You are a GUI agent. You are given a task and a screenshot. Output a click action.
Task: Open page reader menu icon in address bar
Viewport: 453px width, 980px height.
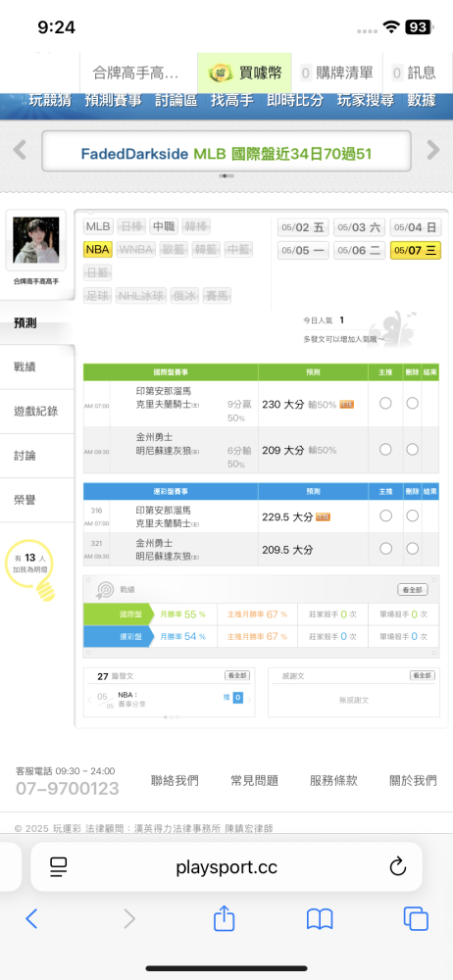click(58, 866)
